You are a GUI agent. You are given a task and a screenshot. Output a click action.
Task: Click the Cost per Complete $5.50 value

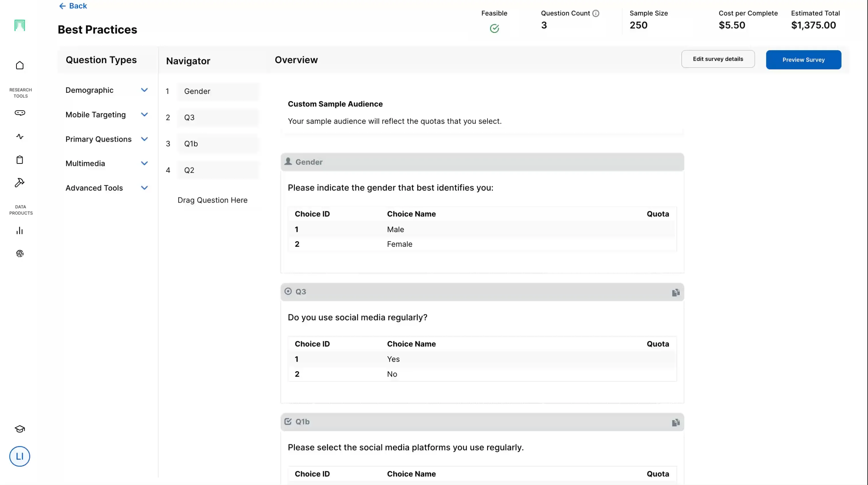click(x=732, y=25)
